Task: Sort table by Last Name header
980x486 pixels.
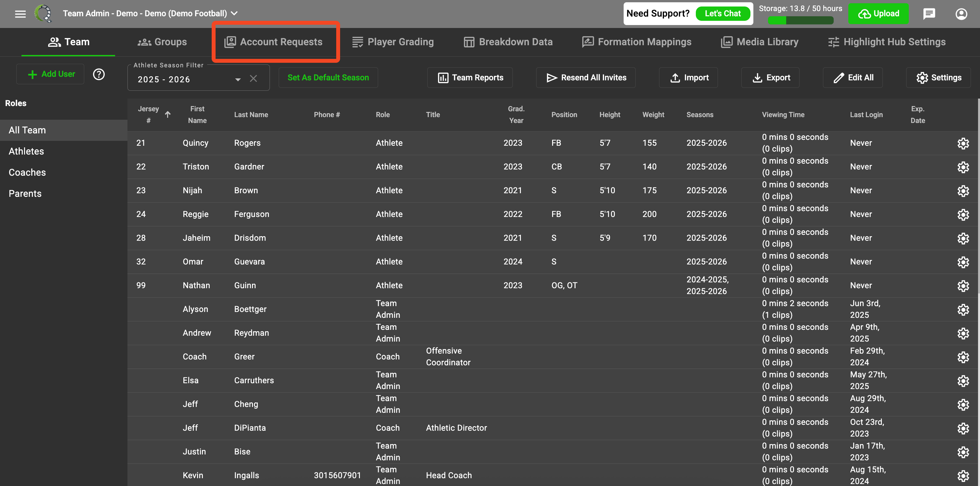Action: coord(251,115)
